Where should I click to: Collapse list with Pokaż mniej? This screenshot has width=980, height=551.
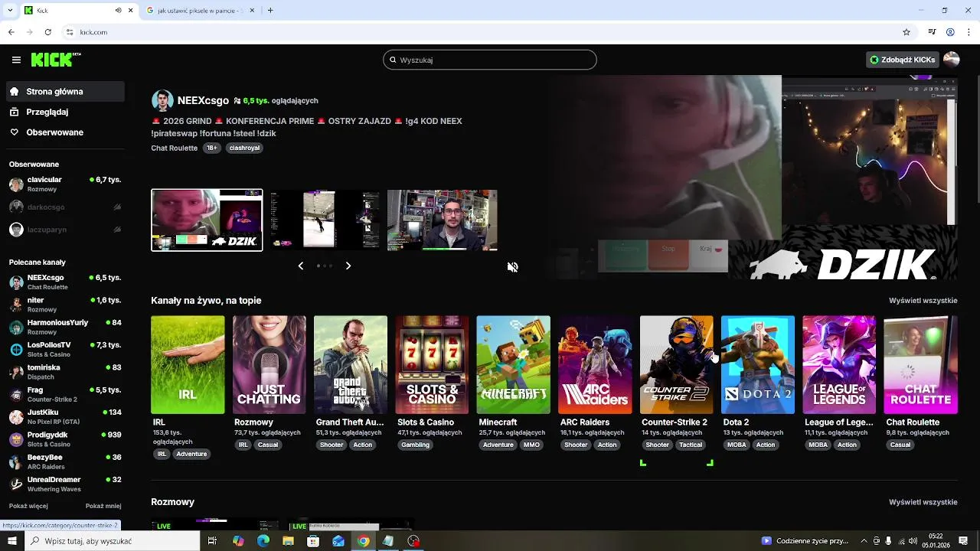[x=103, y=506]
